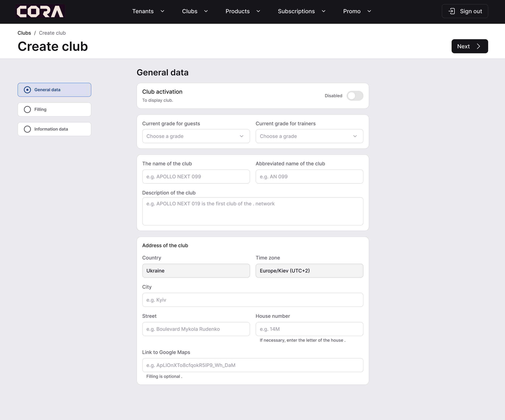Enable the Club activation toggle

355,96
